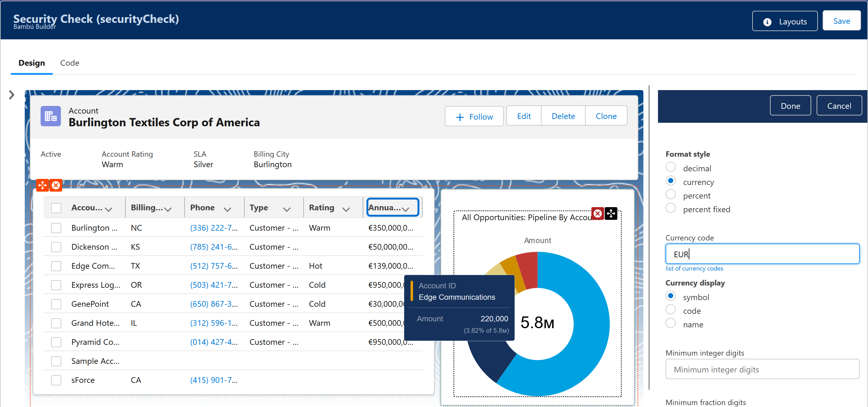Click the Account building icon
The height and width of the screenshot is (407, 868).
click(50, 116)
